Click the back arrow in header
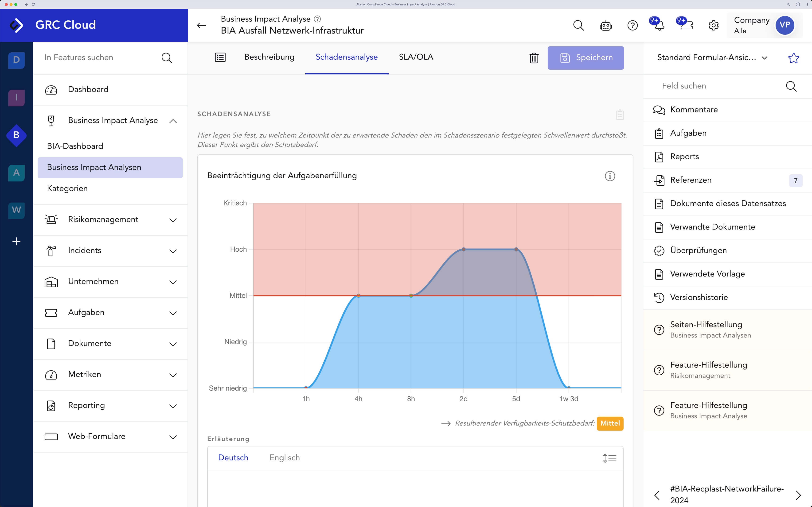This screenshot has width=812, height=507. [x=201, y=26]
